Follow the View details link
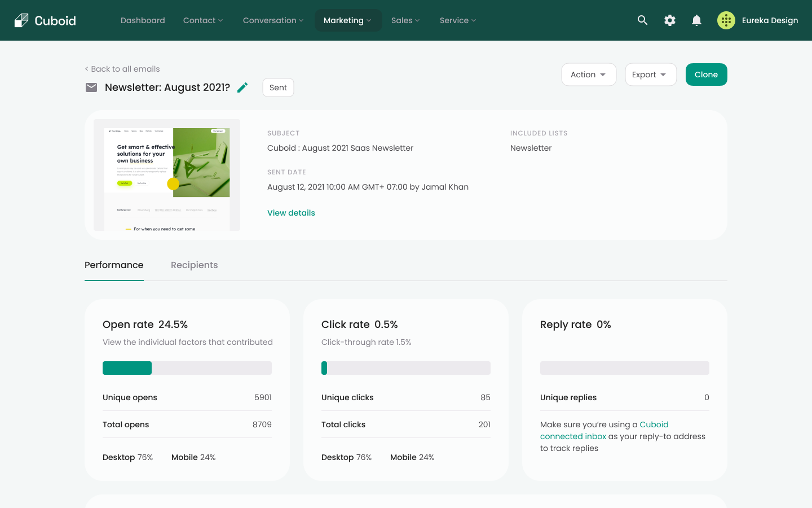812x508 pixels. point(291,213)
